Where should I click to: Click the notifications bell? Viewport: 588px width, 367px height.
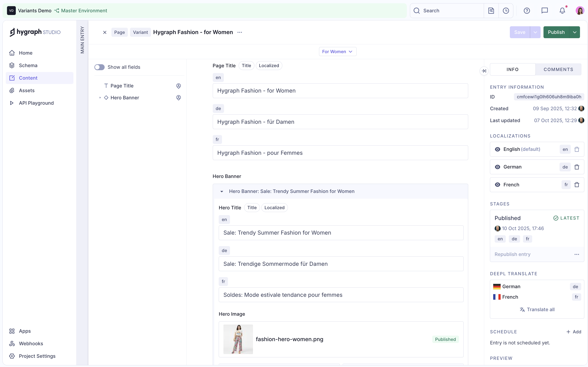tap(562, 10)
